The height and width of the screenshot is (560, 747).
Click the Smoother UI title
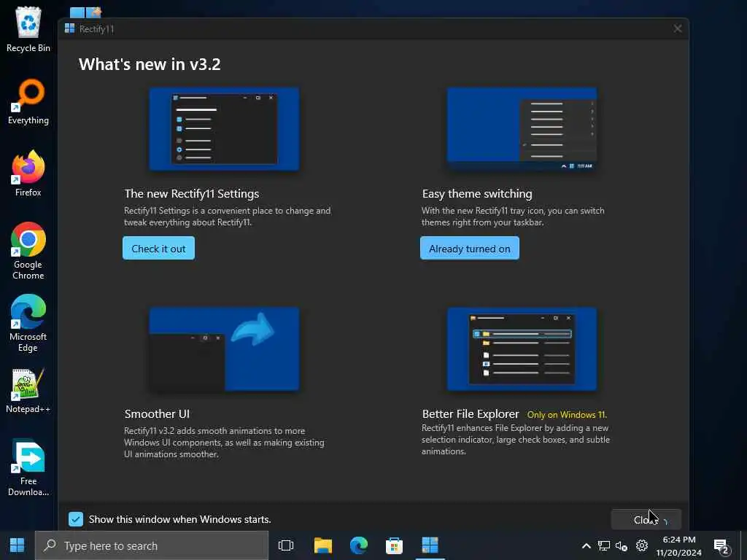(157, 414)
